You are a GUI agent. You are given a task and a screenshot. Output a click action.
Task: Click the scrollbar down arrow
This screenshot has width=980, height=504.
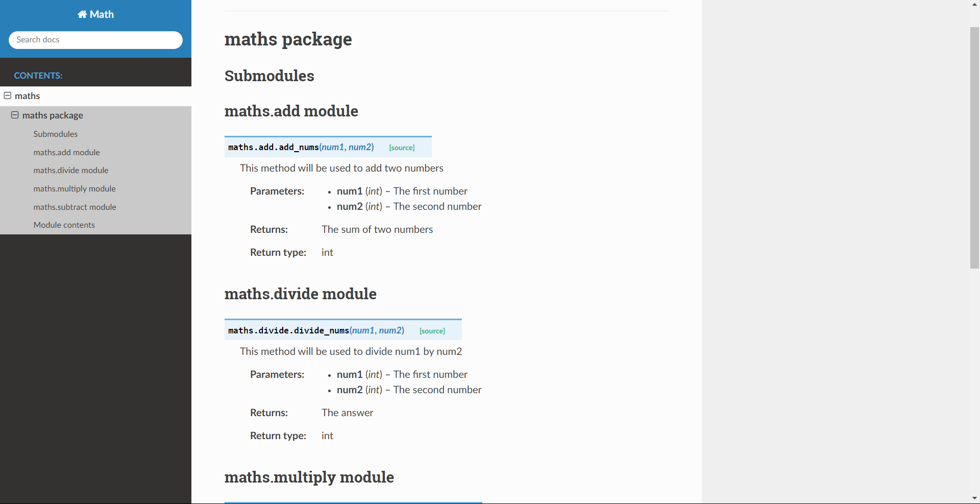tap(974, 498)
